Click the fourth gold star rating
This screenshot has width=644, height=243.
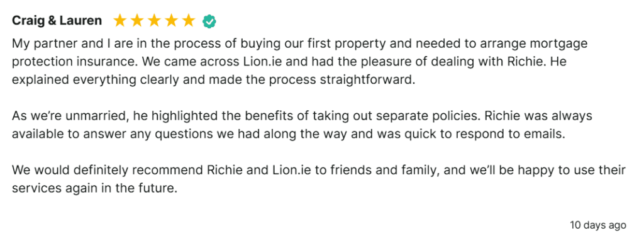(x=171, y=21)
